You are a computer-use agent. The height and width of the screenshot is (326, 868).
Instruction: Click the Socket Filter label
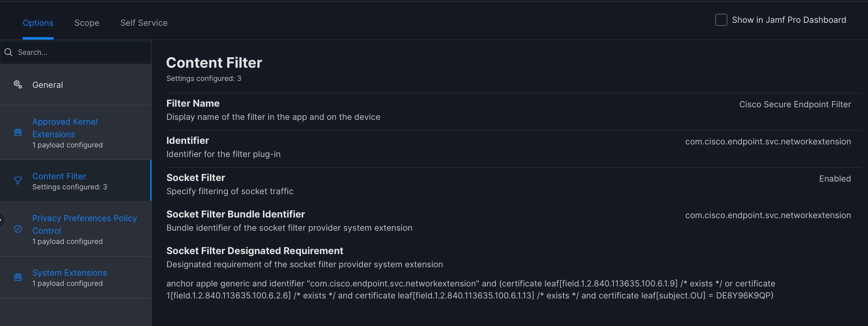click(196, 177)
